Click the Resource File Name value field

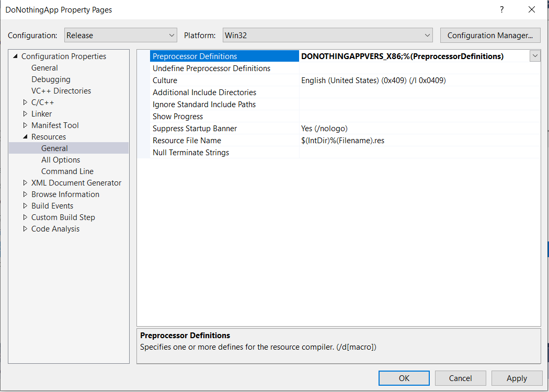pyautogui.click(x=420, y=141)
